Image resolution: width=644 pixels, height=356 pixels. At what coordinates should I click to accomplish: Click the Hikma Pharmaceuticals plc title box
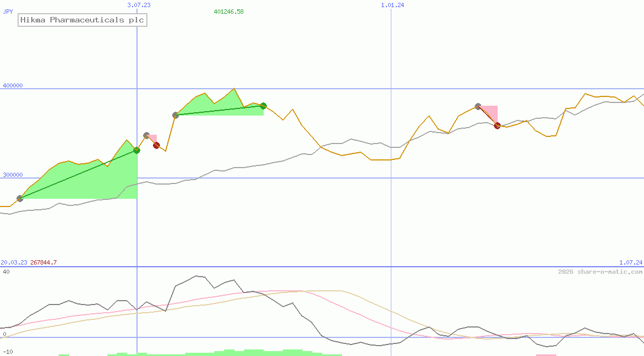point(82,20)
